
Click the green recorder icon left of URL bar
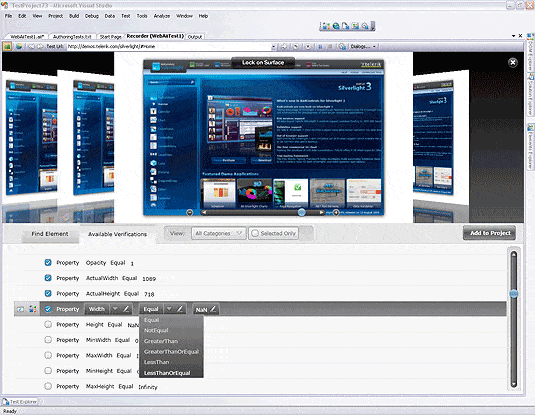click(x=7, y=46)
